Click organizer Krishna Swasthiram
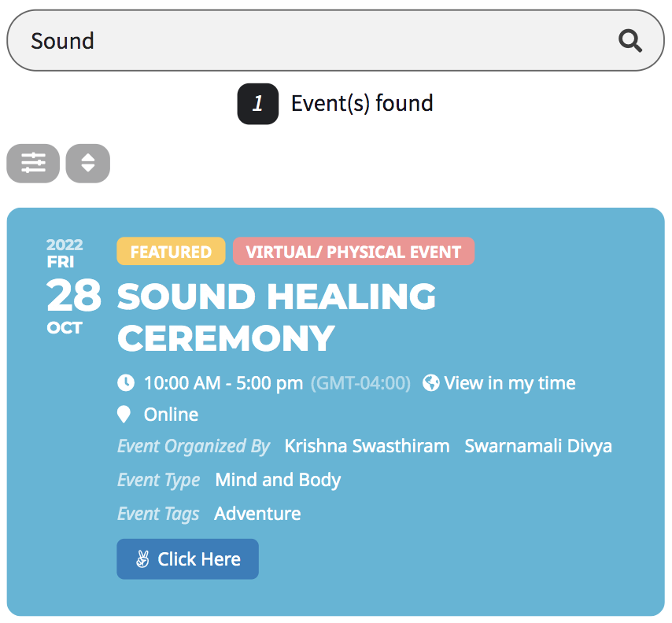Screen dimensions: 672x623 pyautogui.click(x=367, y=445)
